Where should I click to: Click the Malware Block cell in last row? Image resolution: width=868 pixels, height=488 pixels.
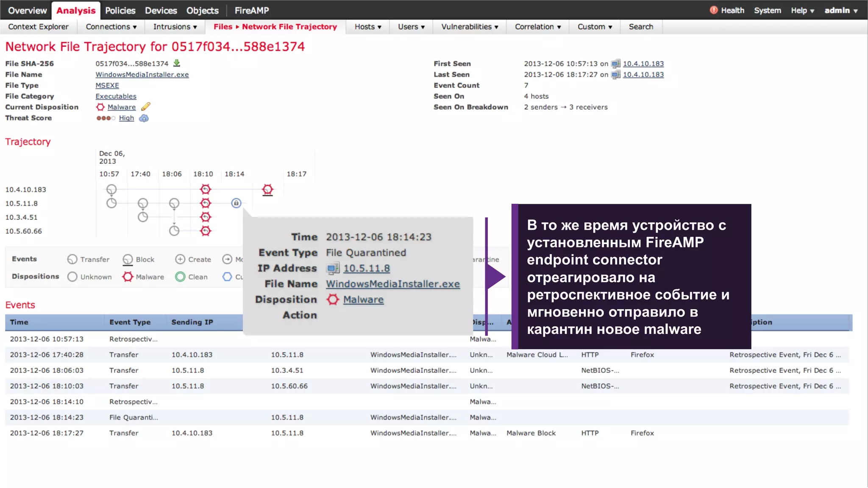(531, 433)
